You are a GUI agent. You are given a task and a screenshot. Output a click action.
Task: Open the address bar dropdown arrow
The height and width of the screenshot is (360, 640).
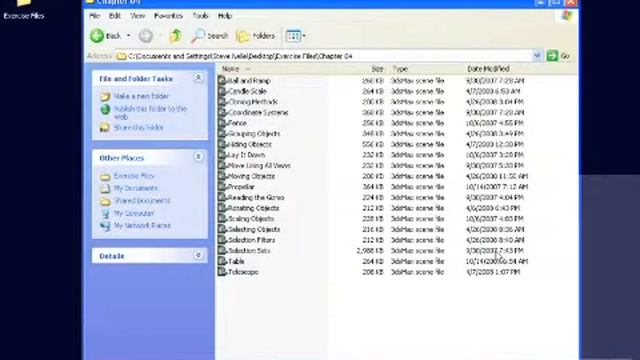click(537, 56)
